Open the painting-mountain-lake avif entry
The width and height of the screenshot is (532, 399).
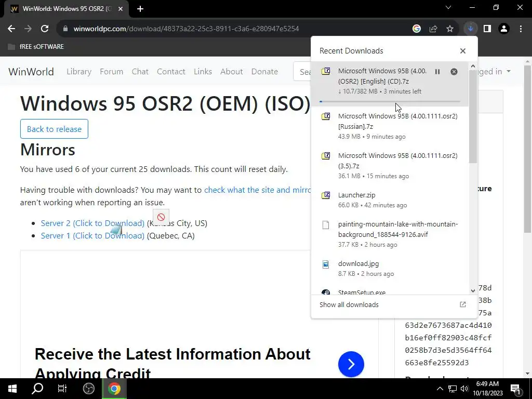click(390, 234)
